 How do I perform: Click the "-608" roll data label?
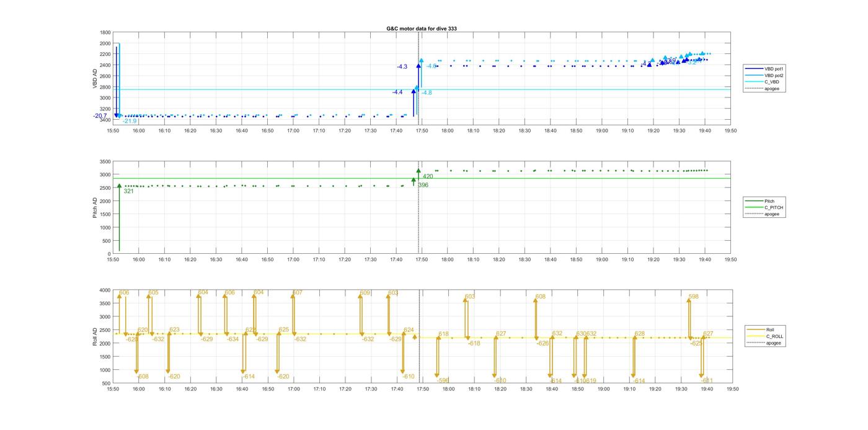coord(143,377)
